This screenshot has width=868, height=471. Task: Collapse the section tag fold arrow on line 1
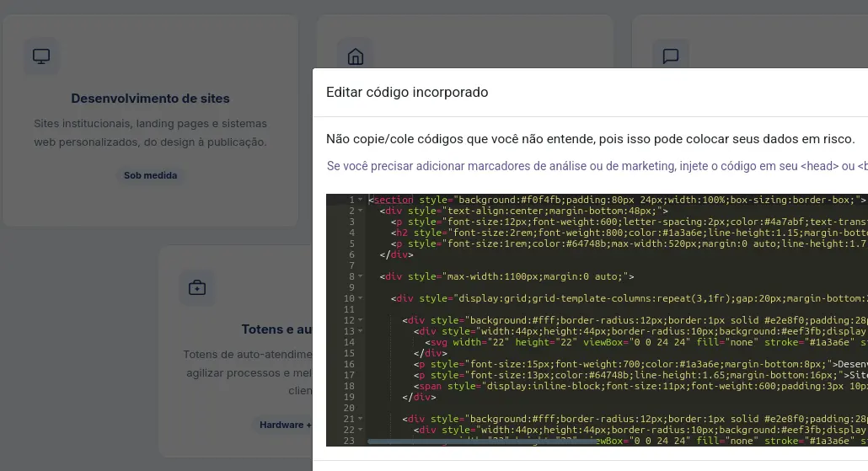tap(361, 200)
